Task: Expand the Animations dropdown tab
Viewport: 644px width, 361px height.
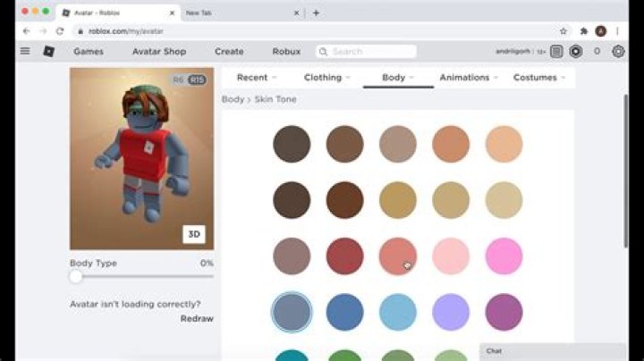Action: click(x=469, y=78)
